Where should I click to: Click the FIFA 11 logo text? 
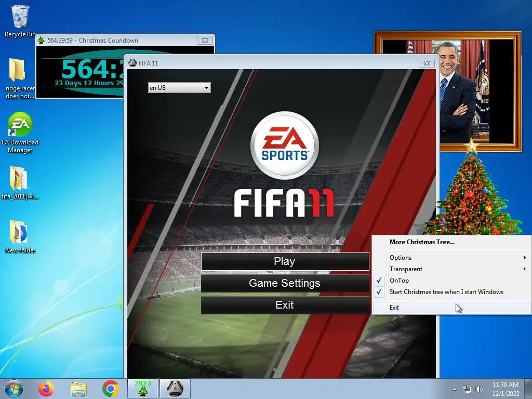(x=284, y=203)
